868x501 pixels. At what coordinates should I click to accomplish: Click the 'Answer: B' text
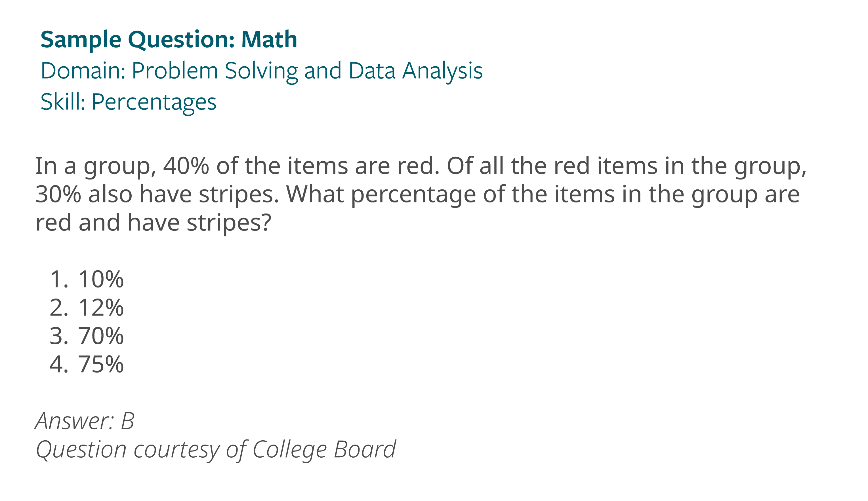click(x=85, y=421)
